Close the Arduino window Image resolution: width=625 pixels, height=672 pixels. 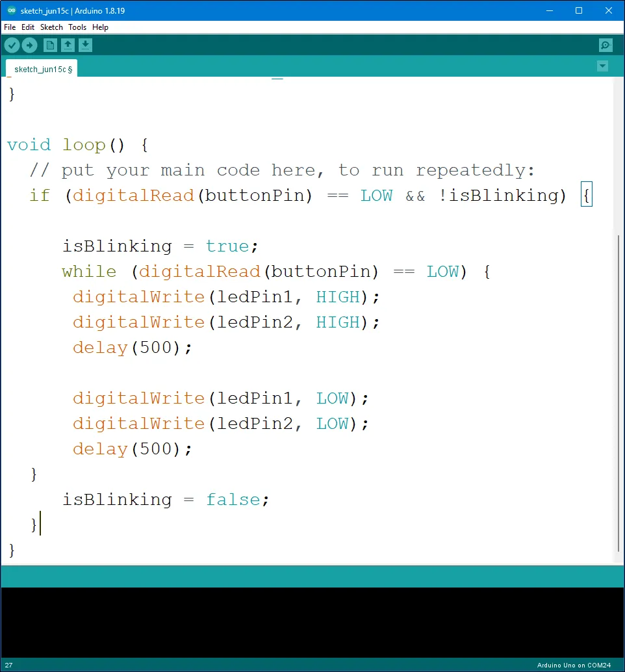click(x=609, y=10)
